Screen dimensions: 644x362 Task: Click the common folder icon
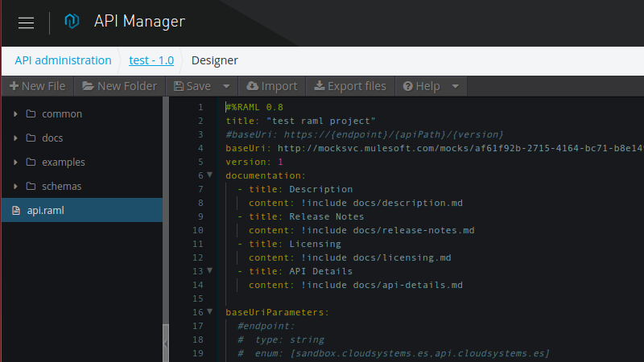[31, 113]
